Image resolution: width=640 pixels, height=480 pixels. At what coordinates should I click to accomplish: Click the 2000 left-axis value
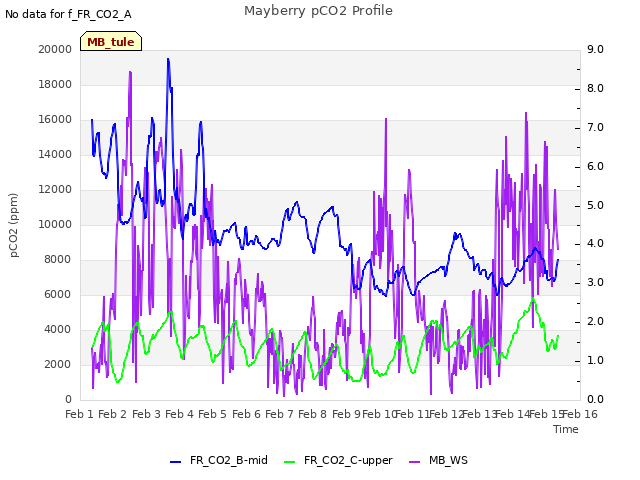[x=58, y=364]
